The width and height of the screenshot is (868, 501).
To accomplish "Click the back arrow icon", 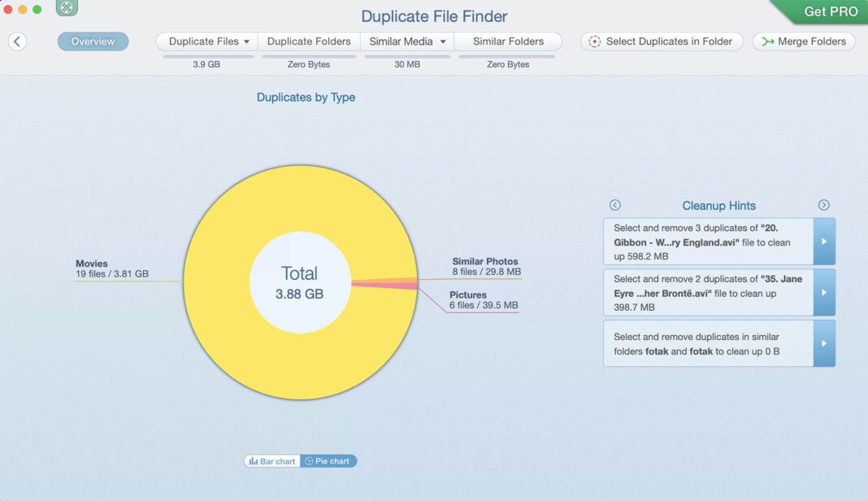I will coord(17,41).
